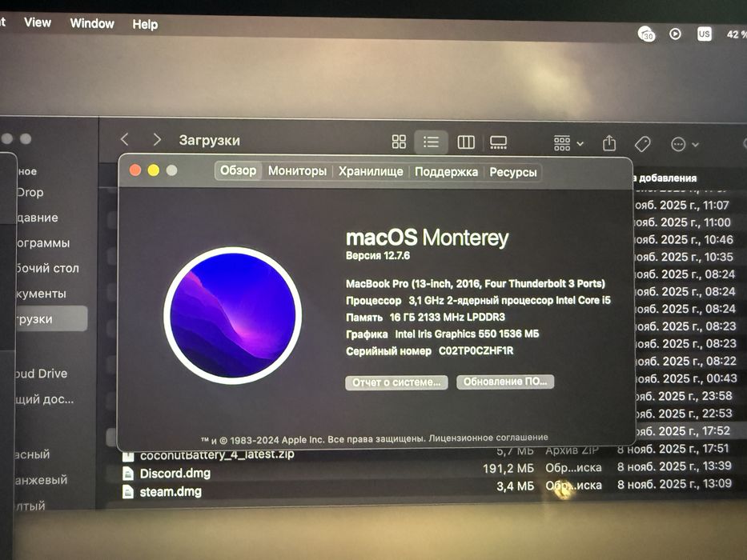Open the View menu

(x=37, y=22)
